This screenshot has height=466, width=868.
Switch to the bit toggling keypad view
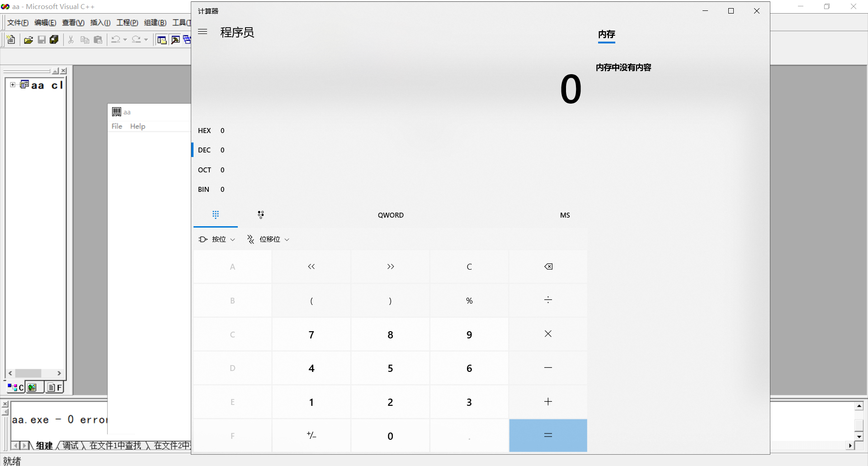point(260,215)
